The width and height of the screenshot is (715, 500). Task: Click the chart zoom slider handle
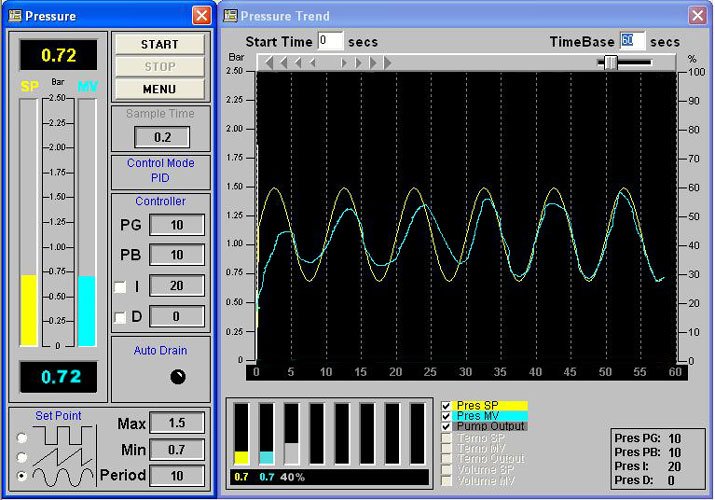click(x=611, y=62)
